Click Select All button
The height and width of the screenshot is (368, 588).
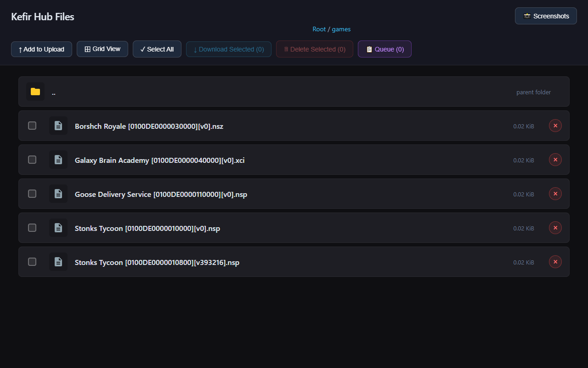tap(157, 49)
